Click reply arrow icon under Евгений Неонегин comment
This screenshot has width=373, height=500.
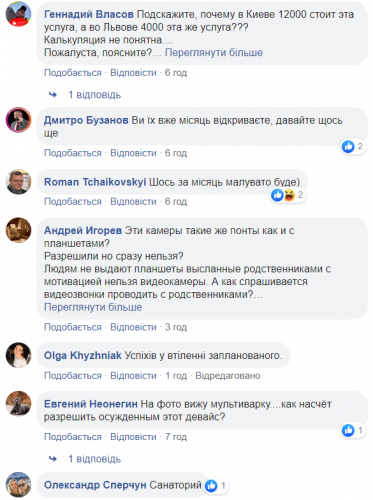[x=53, y=459]
